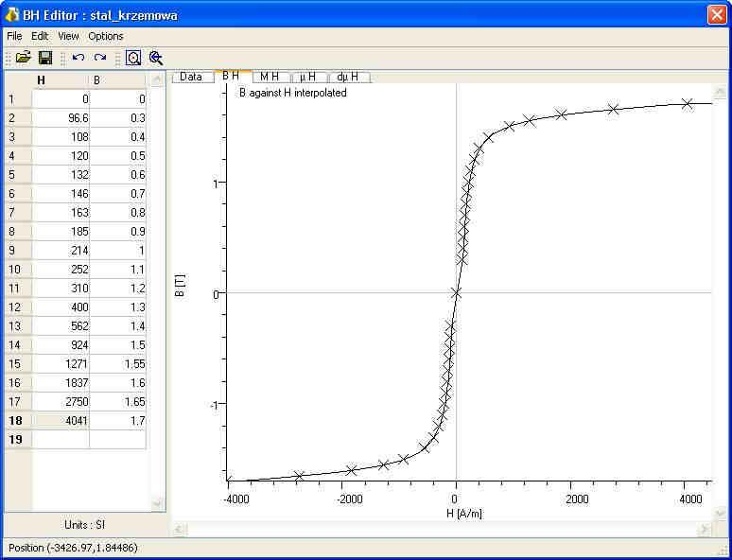
Task: Close the BH Editor window
Action: pyautogui.click(x=717, y=15)
